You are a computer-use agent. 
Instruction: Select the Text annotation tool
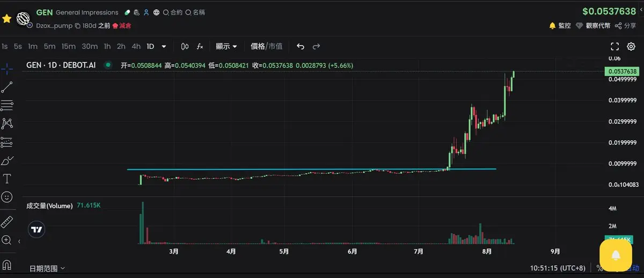[7, 179]
